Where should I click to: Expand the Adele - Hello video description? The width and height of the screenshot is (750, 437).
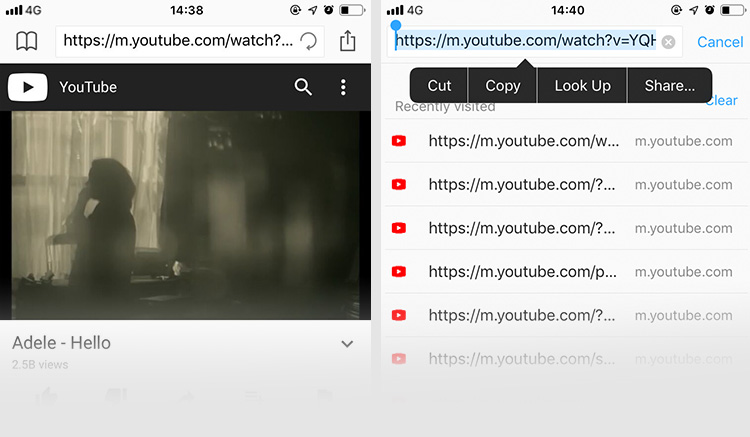pos(347,344)
